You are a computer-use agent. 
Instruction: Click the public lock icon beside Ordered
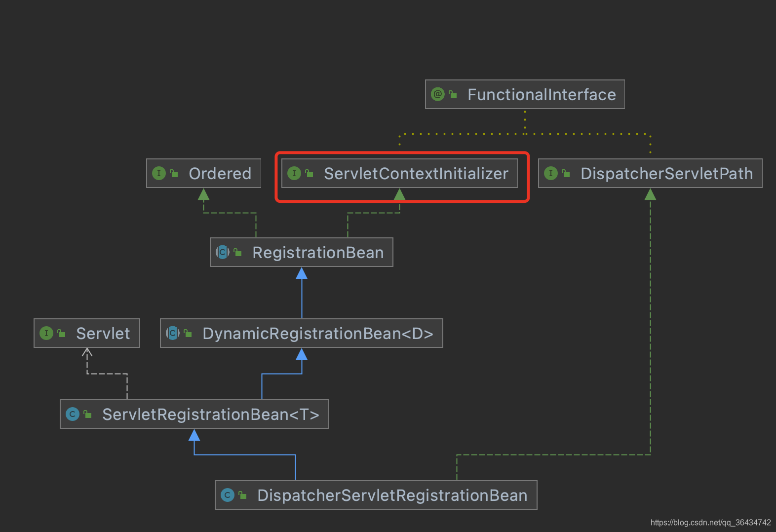[x=174, y=173]
